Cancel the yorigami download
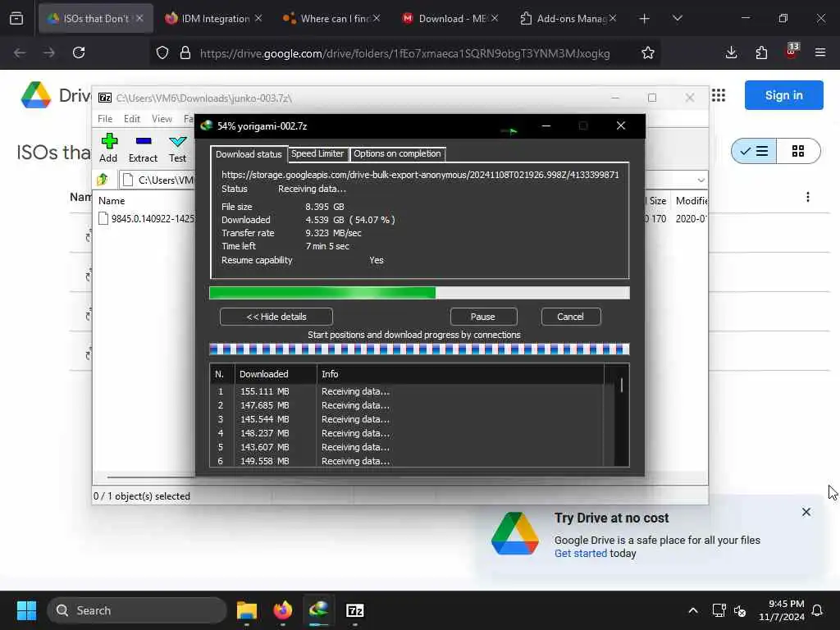Screen dimensions: 840x630 (x=571, y=317)
